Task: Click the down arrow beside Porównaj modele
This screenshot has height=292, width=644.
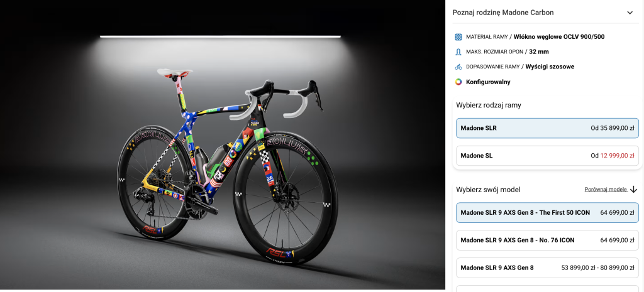Action: tap(633, 190)
